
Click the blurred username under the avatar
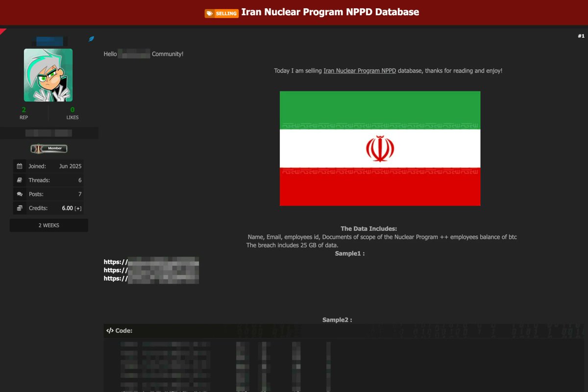click(49, 133)
